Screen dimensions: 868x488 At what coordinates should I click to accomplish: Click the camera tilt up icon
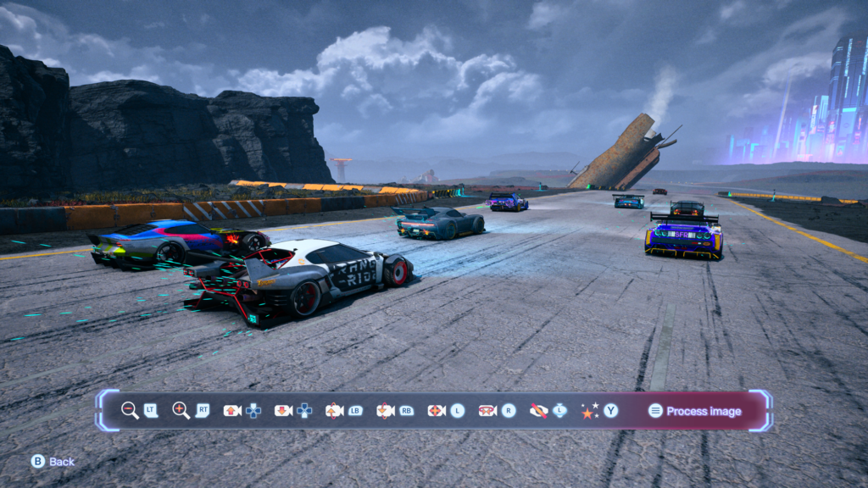pos(334,411)
